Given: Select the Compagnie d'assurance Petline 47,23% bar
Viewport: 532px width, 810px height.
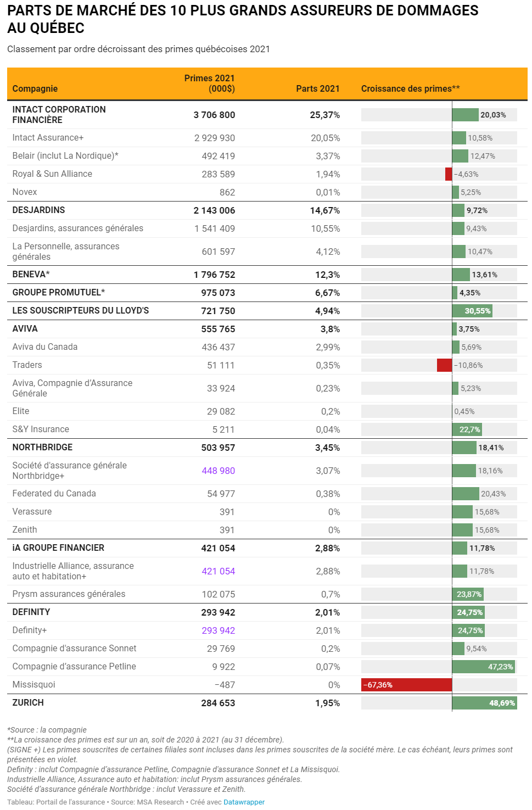Looking at the screenshot, I should coord(483,667).
